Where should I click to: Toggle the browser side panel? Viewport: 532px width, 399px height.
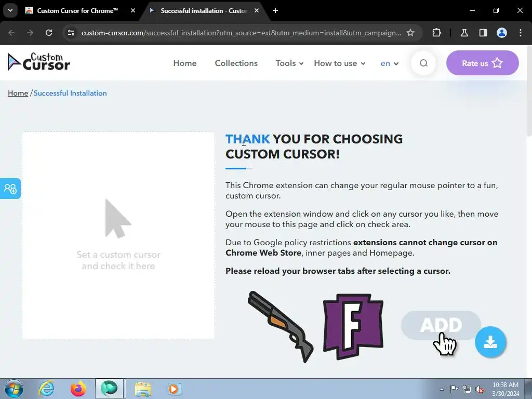(483, 33)
